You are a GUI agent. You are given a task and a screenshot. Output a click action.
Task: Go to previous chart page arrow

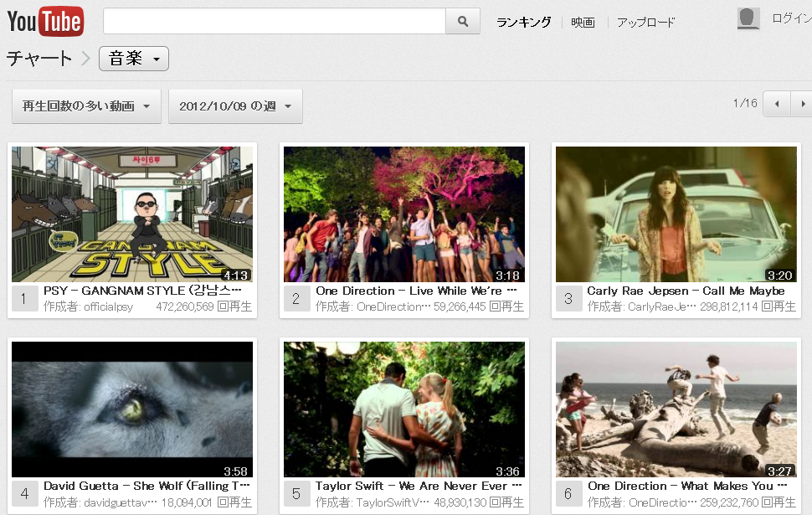point(777,104)
